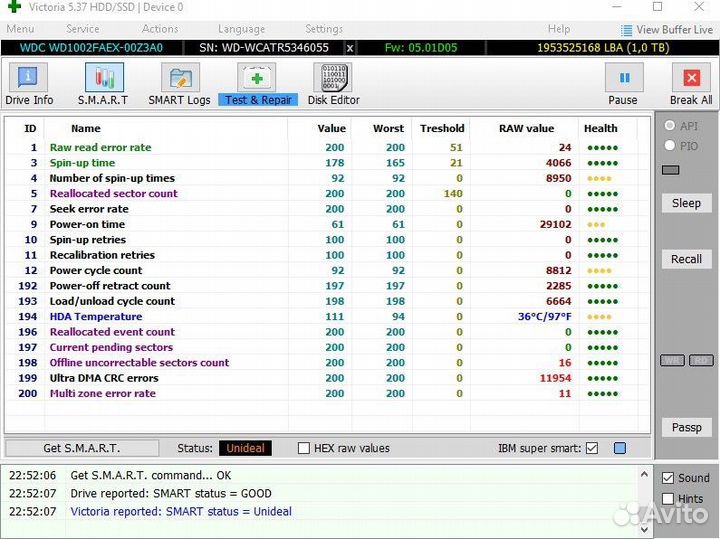This screenshot has height=539, width=720.
Task: Open the Actions menu
Action: pyautogui.click(x=160, y=29)
